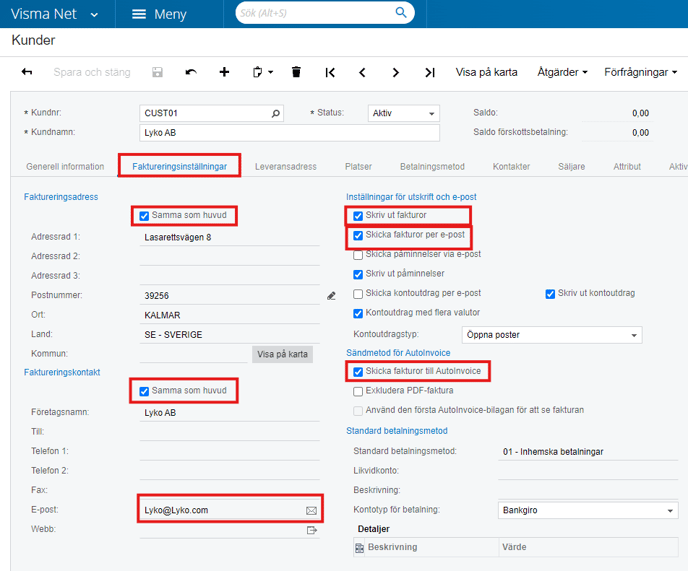The image size is (688, 571).
Task: Switch to Generell information tab
Action: click(x=65, y=167)
